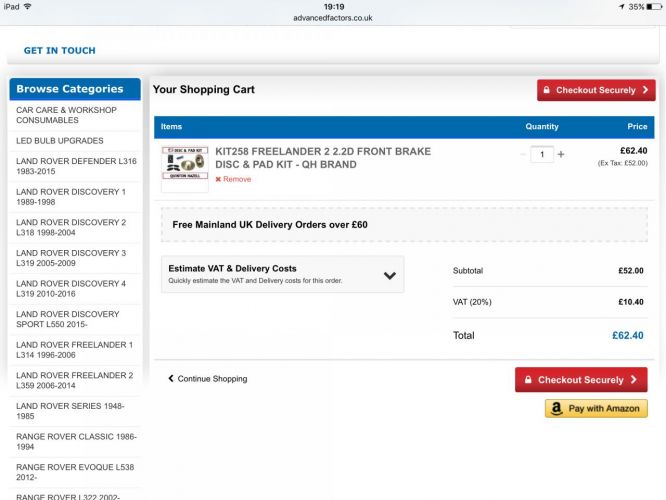The image size is (666, 500).
Task: Open Range Rover Classic 1986-1994 category
Action: [75, 441]
